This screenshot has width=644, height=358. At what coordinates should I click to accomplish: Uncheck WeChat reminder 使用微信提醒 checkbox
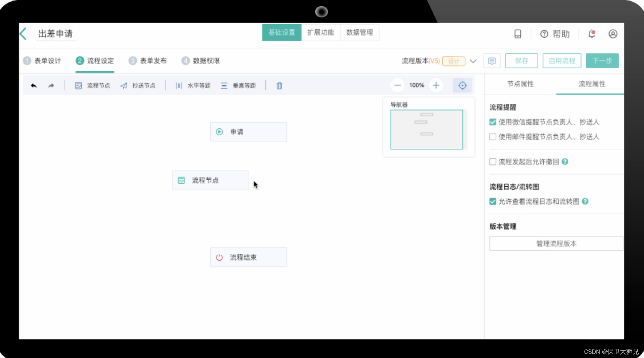(493, 122)
